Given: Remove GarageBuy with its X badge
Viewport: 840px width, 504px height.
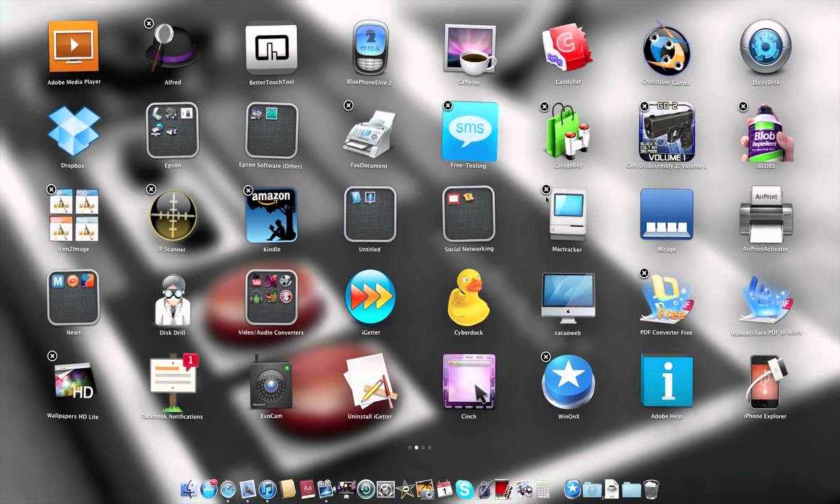Looking at the screenshot, I should click(545, 107).
